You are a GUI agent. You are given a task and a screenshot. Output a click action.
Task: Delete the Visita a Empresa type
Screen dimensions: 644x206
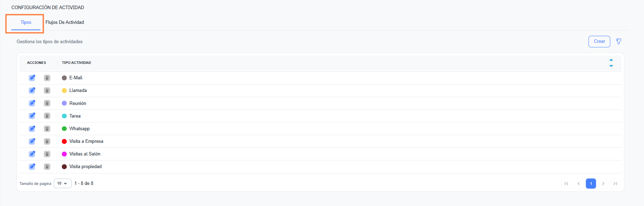click(x=47, y=141)
